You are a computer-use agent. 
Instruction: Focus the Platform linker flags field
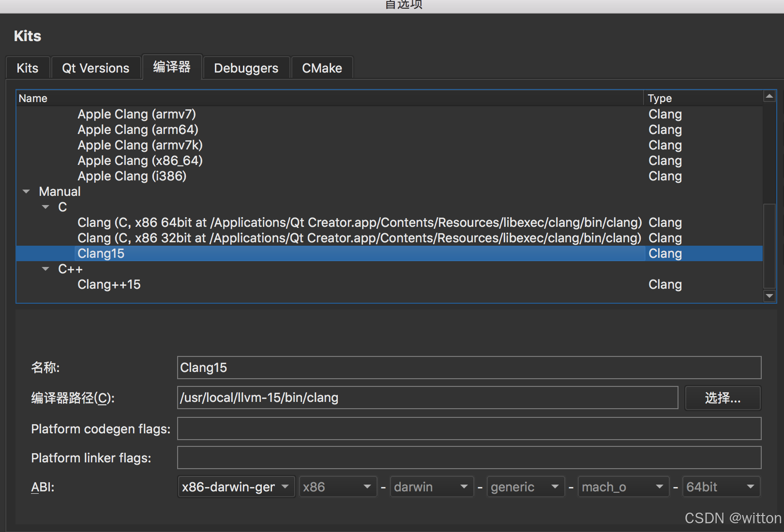(468, 458)
